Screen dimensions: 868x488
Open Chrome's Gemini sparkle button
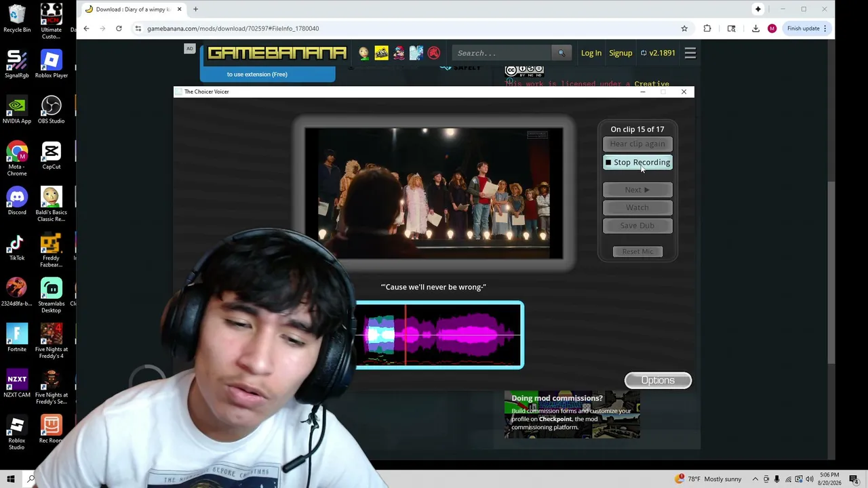tap(758, 9)
